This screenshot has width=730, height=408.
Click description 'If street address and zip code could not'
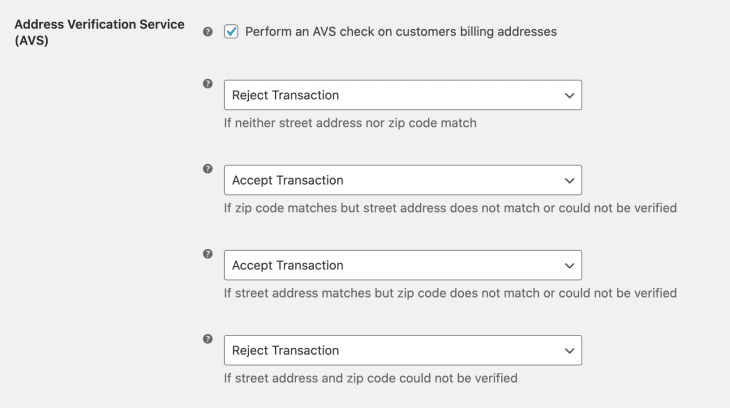tap(371, 378)
